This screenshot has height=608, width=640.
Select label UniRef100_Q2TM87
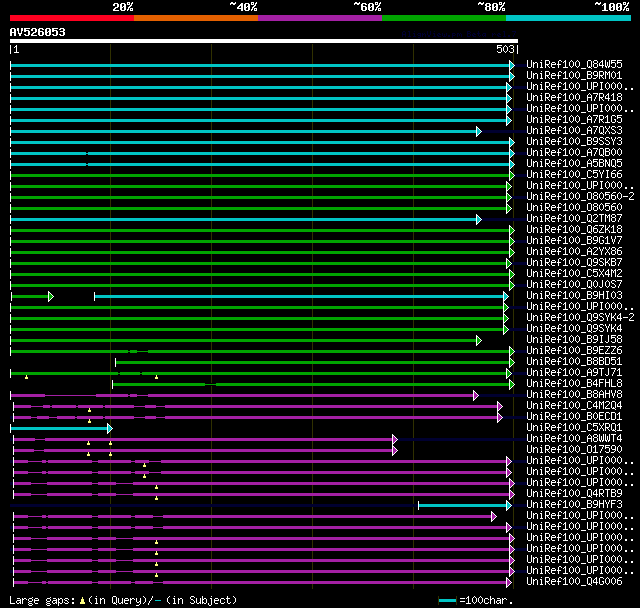tap(574, 218)
